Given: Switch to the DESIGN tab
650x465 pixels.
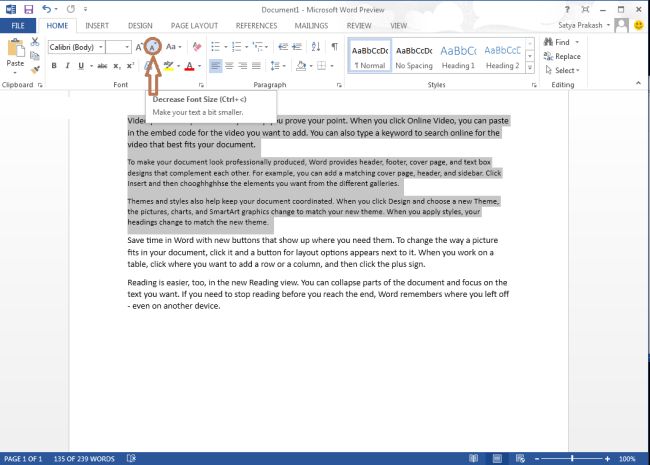Looking at the screenshot, I should (140, 26).
